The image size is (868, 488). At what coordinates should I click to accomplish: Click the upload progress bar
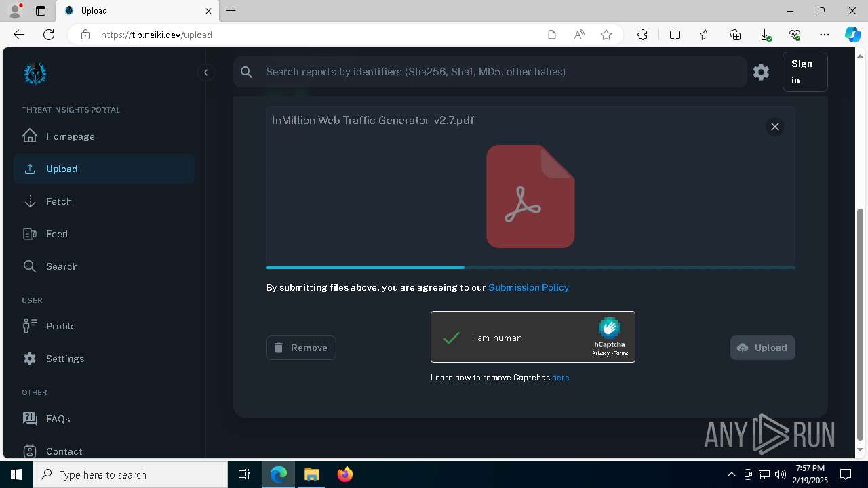coord(530,268)
